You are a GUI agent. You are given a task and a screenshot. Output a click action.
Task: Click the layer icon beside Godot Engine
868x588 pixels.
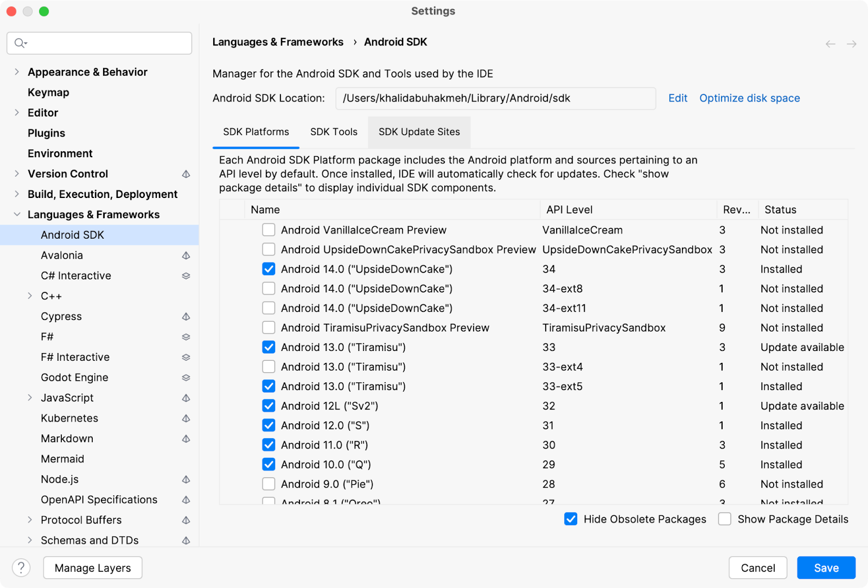point(186,378)
